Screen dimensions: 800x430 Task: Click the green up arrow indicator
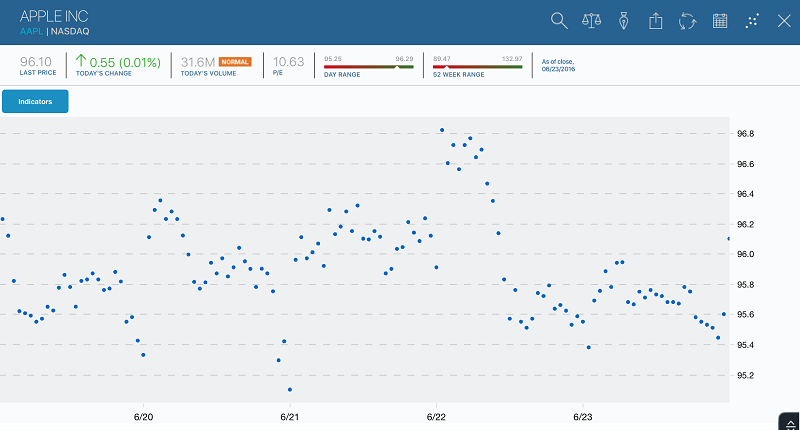click(x=81, y=61)
